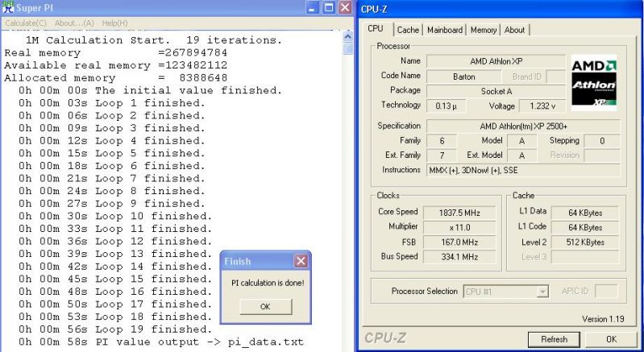Click the Package field showing Socket A

[496, 91]
